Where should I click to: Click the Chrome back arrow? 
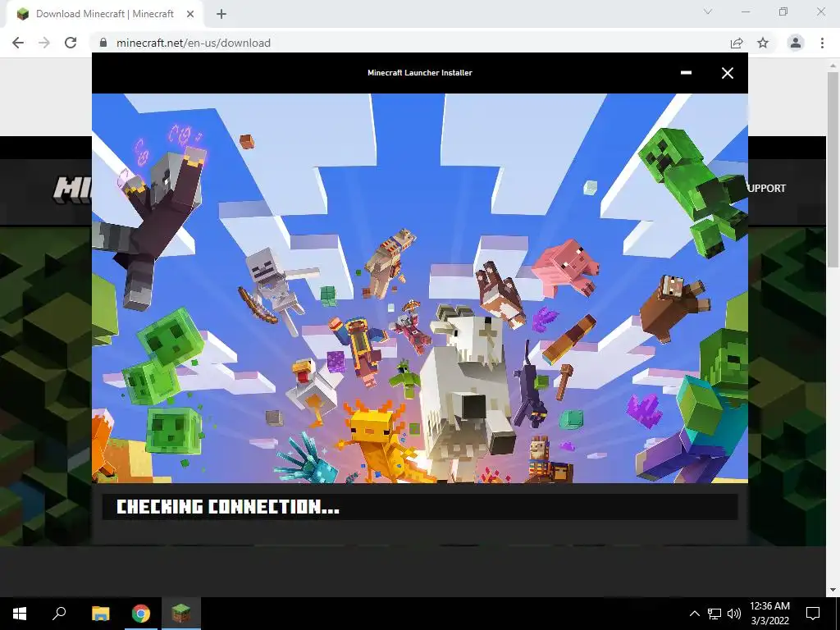point(18,43)
